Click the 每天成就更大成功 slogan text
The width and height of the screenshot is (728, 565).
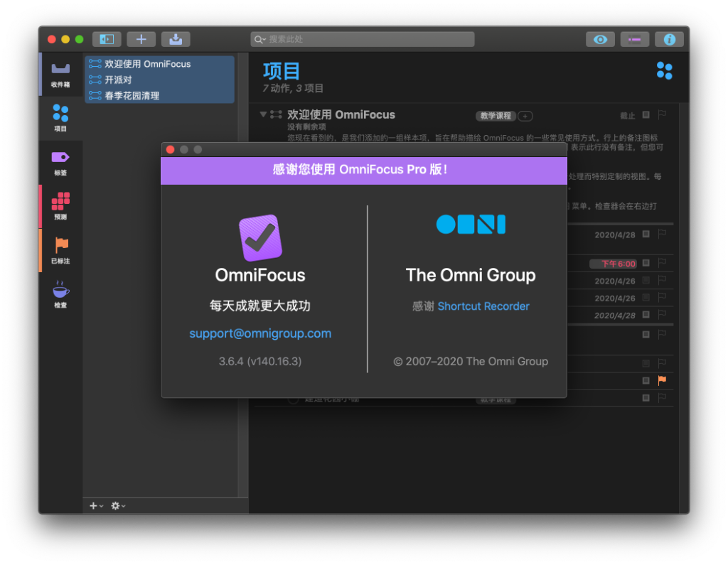(x=260, y=306)
